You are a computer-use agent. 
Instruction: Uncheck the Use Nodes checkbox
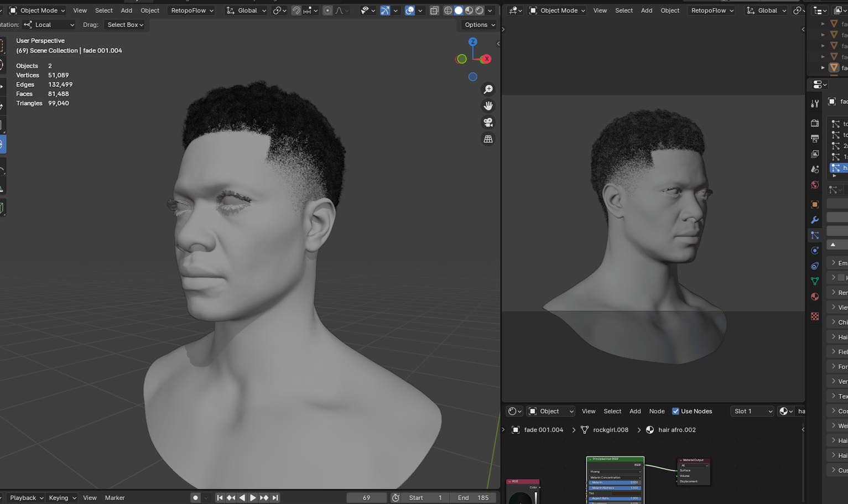(675, 411)
